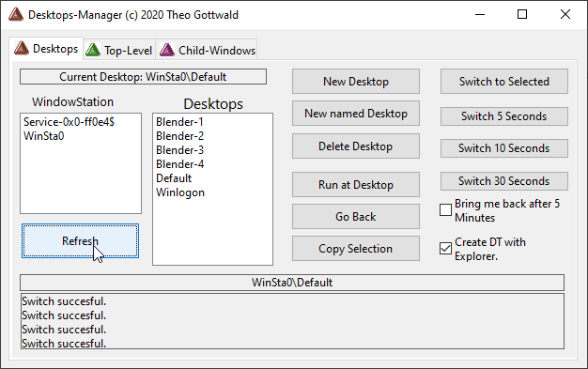Click the Refresh button
This screenshot has height=369, width=588.
(80, 240)
